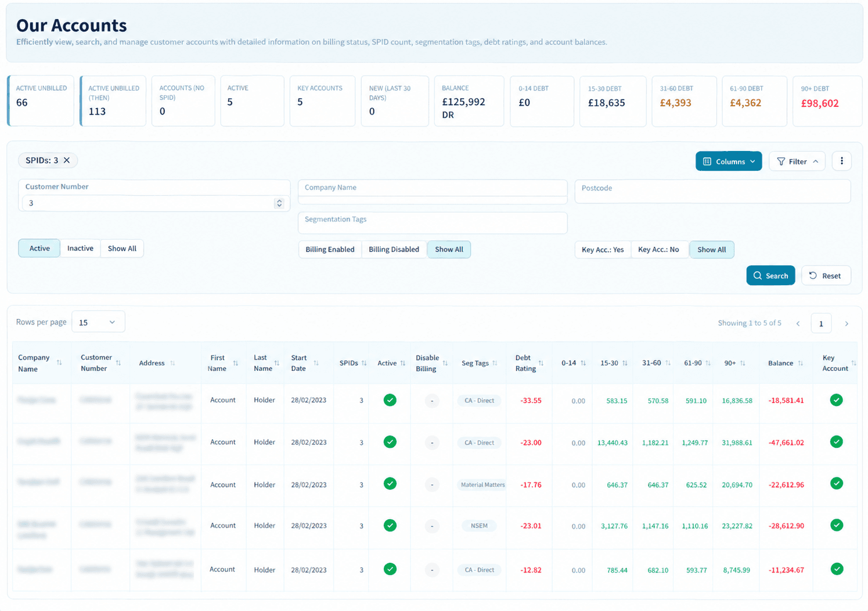Open the 90+ Debt summary card

coord(827,101)
